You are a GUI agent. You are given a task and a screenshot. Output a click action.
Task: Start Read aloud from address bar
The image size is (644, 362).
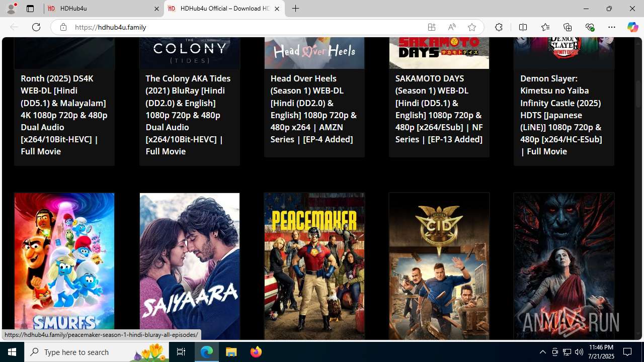pyautogui.click(x=452, y=27)
